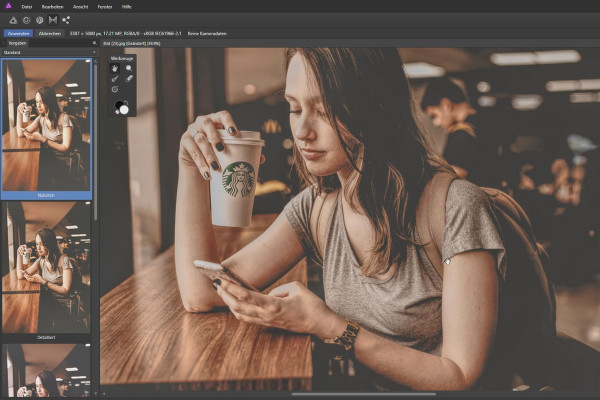Screen dimensions: 600x400
Task: Select the overlay gradient tool
Action: pyautogui.click(x=115, y=89)
